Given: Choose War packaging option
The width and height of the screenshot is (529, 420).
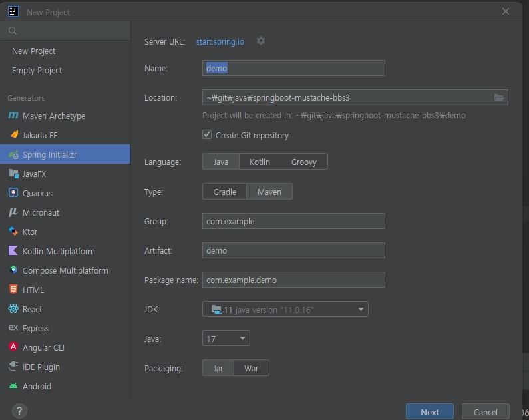Looking at the screenshot, I should click(x=251, y=368).
